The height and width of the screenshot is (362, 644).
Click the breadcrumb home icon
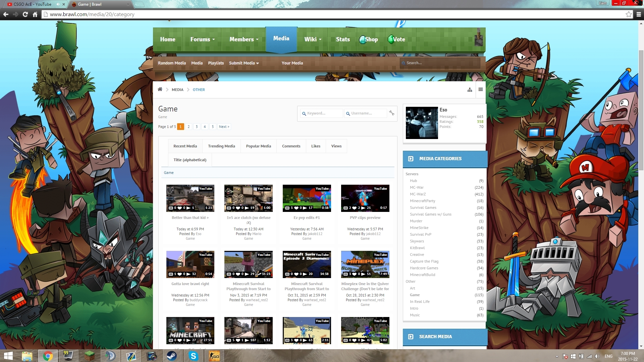click(160, 89)
